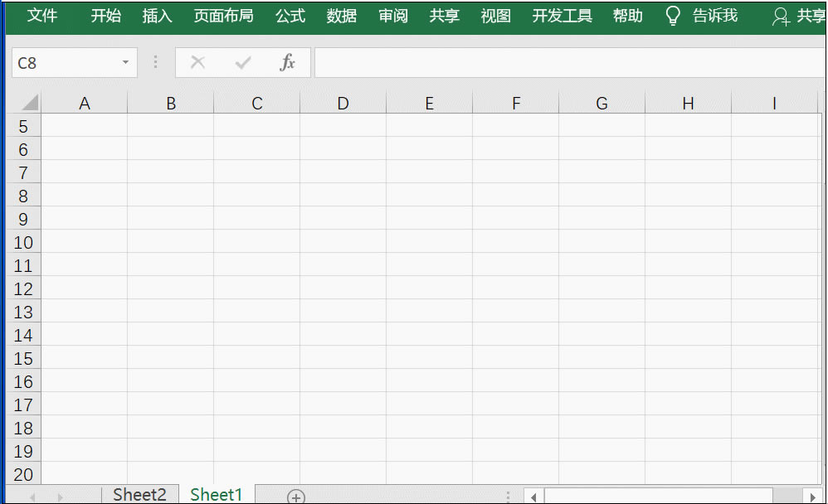The width and height of the screenshot is (828, 504).
Task: Switch to the 开始 ribbon tab
Action: click(x=106, y=15)
